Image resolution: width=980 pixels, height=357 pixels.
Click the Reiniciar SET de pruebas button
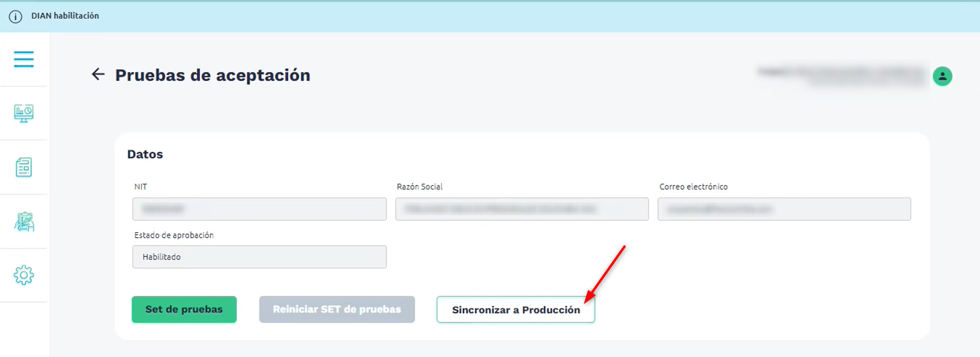click(337, 309)
